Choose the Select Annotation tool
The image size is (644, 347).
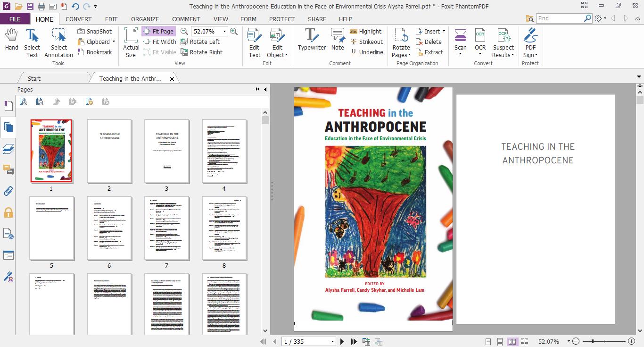coord(58,43)
